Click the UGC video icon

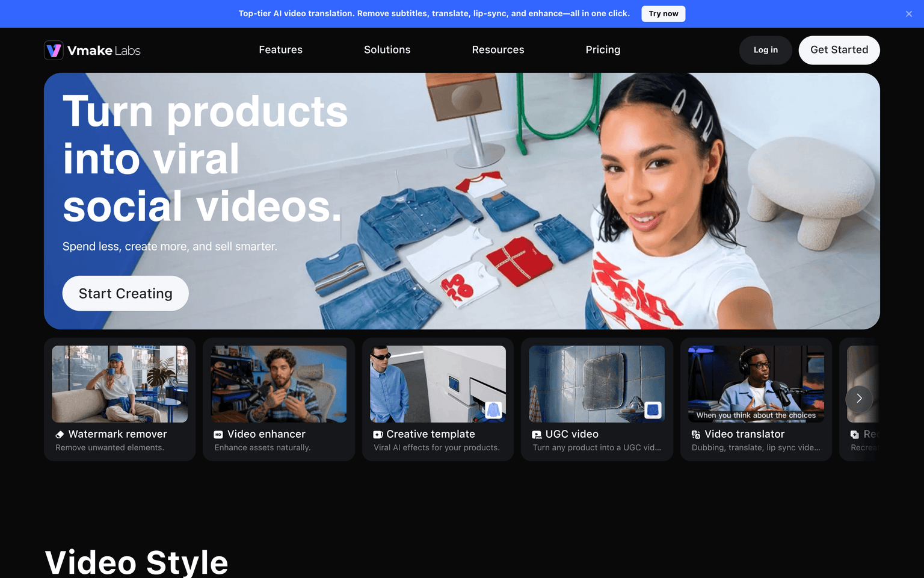pos(537,435)
